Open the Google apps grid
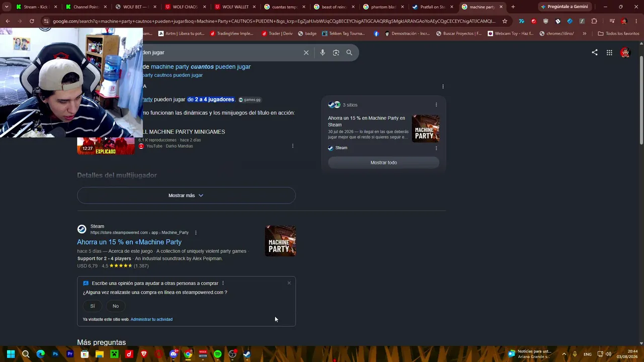This screenshot has width=644, height=362. pyautogui.click(x=609, y=52)
